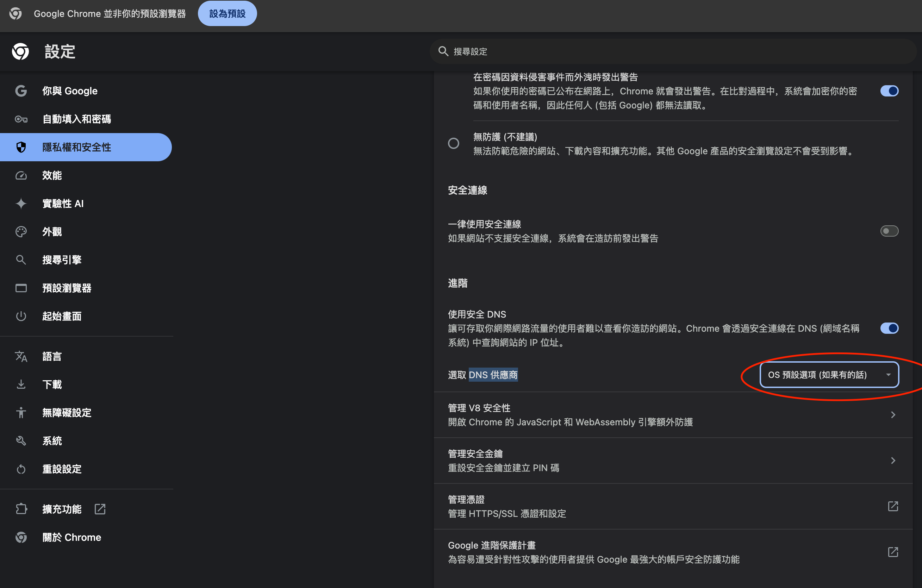Click the Chrome icon for 關於 Chrome
This screenshot has width=922, height=588.
coord(21,537)
